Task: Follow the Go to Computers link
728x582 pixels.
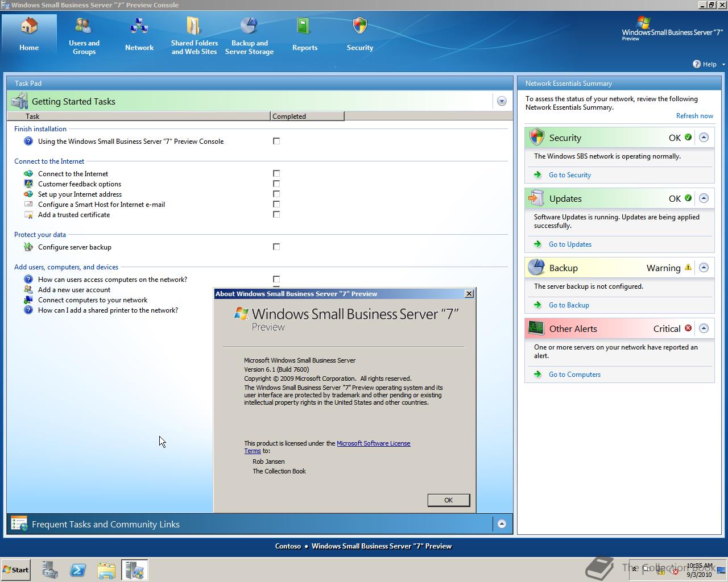Action: pos(574,375)
